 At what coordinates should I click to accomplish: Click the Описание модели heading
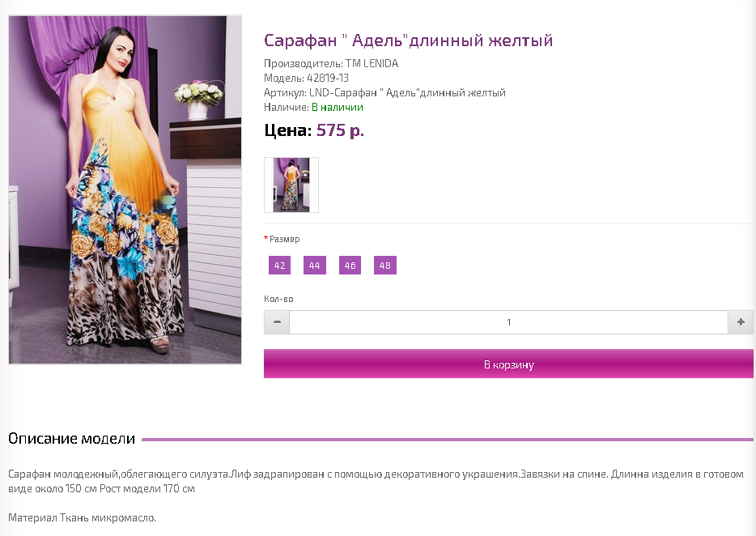point(71,439)
